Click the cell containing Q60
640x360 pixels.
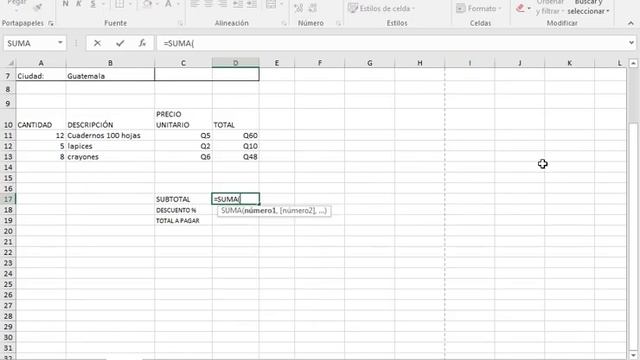pyautogui.click(x=236, y=136)
